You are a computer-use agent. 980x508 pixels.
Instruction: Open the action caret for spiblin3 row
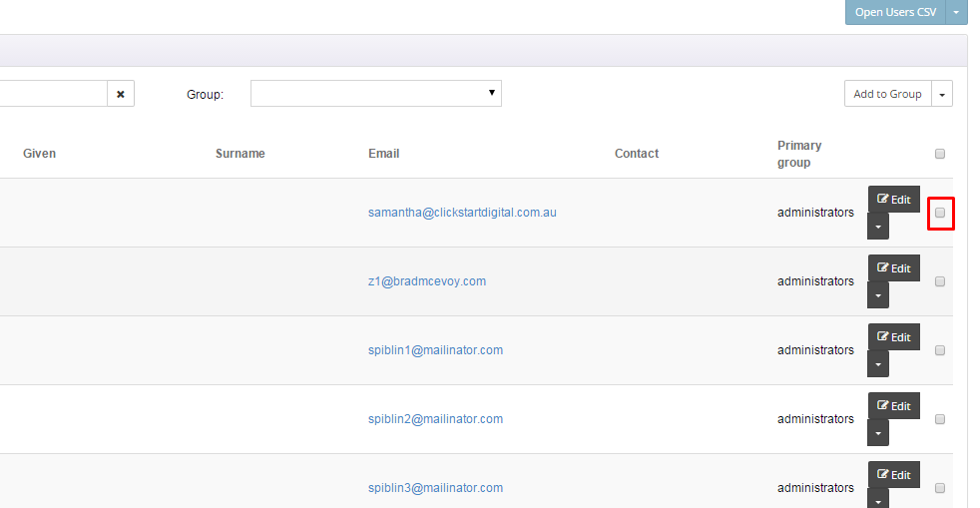click(878, 499)
